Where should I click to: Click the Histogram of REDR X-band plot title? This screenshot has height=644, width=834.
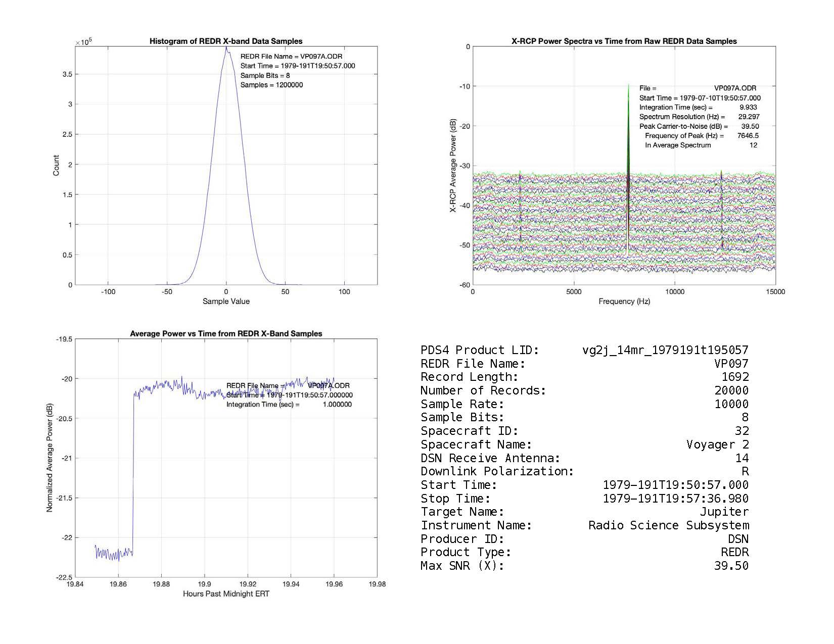pyautogui.click(x=226, y=41)
